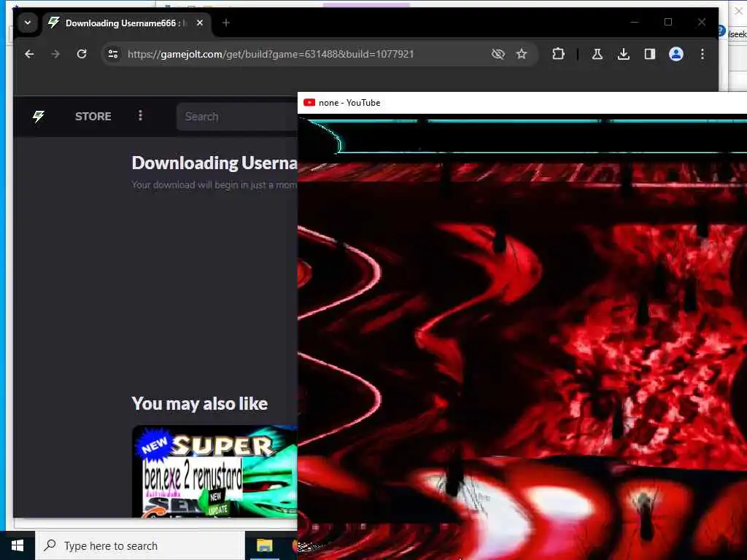Open the Chrome profile avatar
This screenshot has height=560, width=747.
point(676,54)
